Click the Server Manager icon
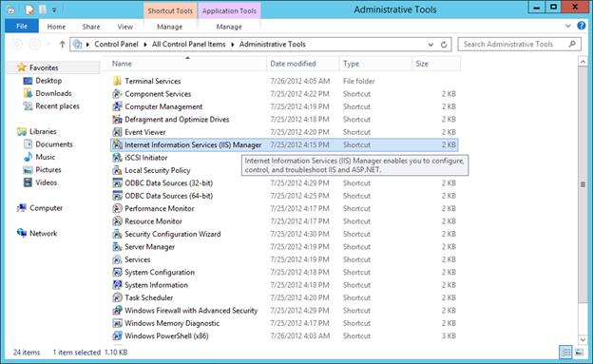593x364 pixels. click(117, 247)
